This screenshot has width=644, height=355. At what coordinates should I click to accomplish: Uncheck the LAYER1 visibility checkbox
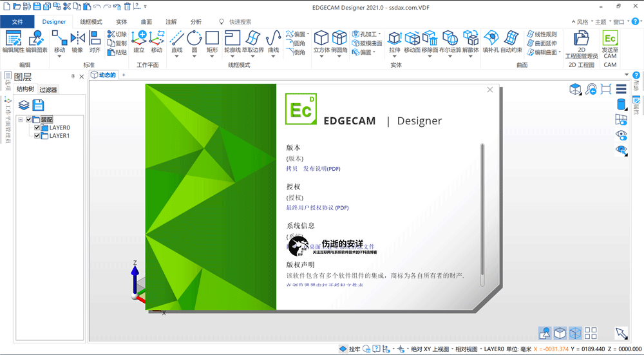[x=37, y=135]
